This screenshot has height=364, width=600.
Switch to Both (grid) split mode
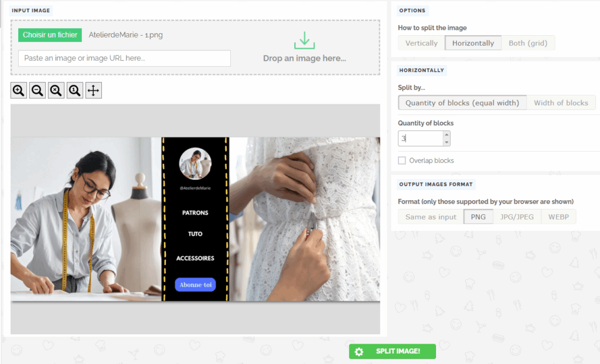tap(528, 43)
